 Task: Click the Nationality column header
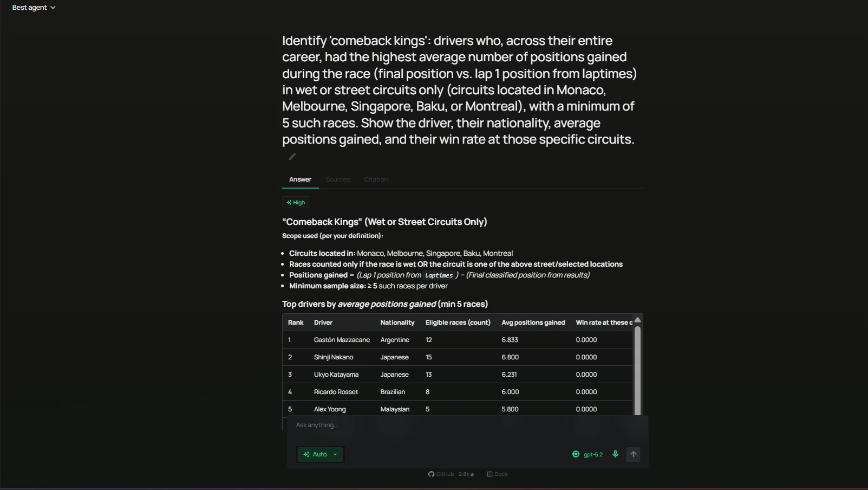pos(397,323)
